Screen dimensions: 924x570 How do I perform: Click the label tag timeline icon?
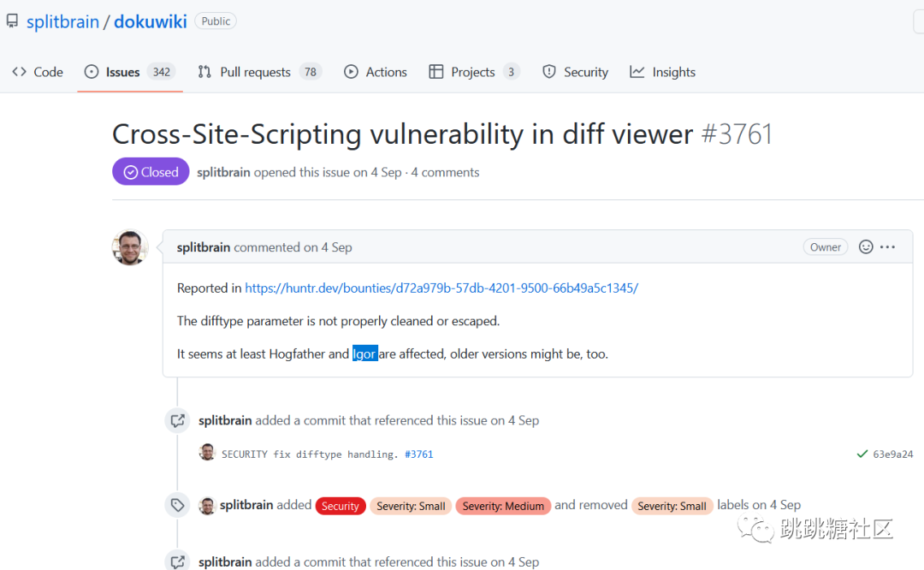(177, 505)
